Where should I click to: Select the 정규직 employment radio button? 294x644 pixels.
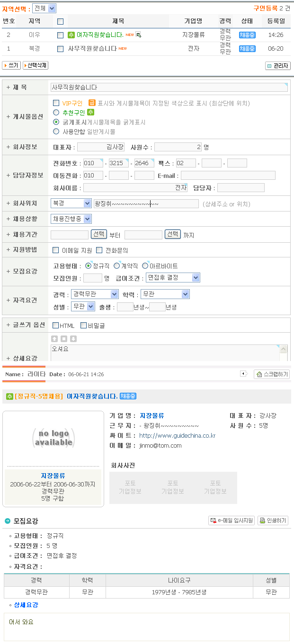click(x=89, y=266)
